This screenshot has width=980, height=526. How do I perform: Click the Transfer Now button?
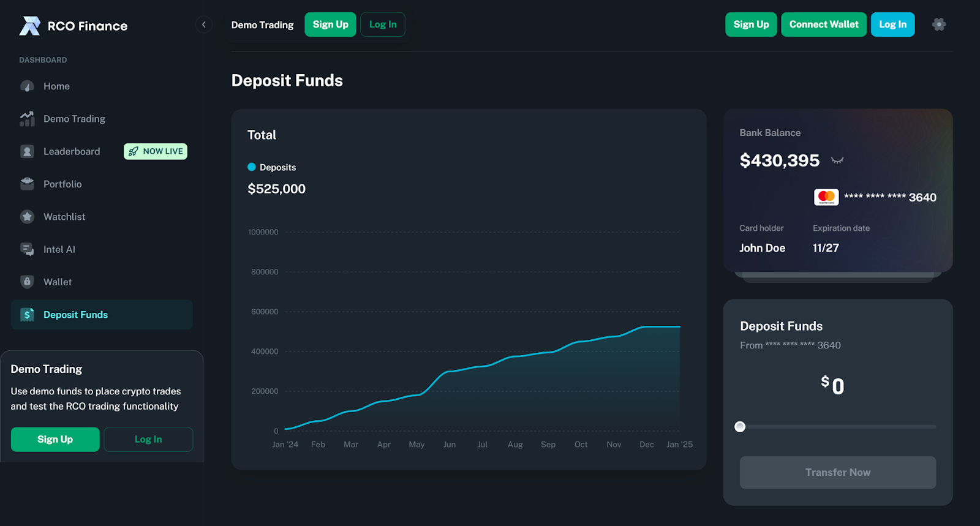point(837,472)
